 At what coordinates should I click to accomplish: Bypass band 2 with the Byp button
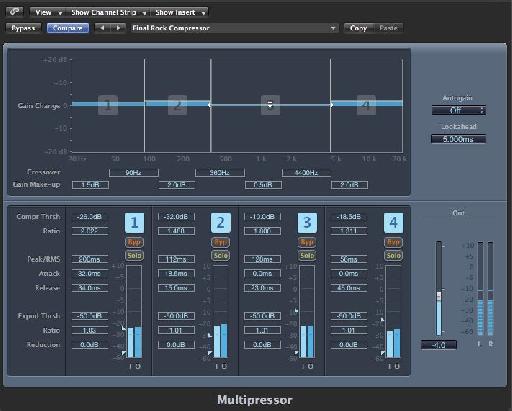click(x=221, y=242)
